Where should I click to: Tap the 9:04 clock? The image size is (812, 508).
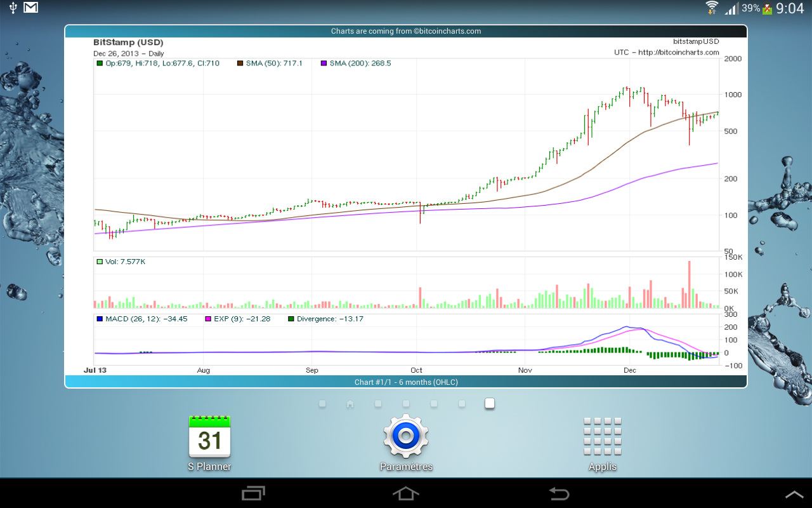790,8
